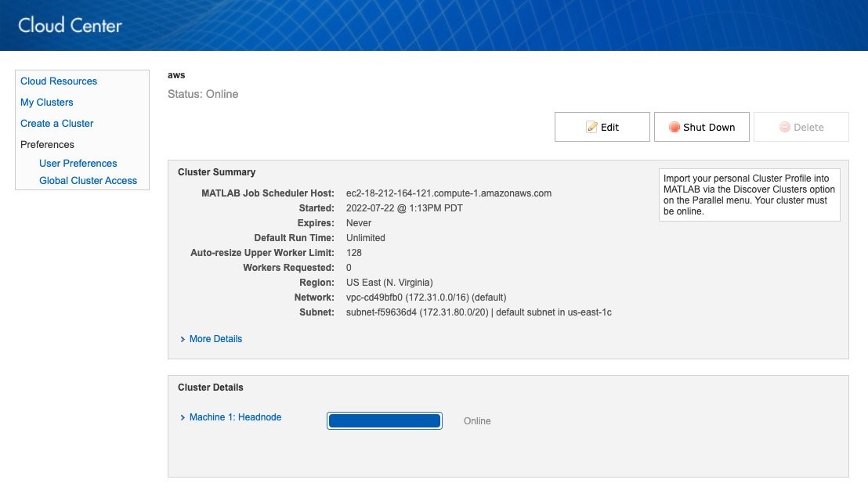Image resolution: width=868 pixels, height=494 pixels.
Task: Click the Auto-resize Upper Worker Limit value 128
Action: 354,253
